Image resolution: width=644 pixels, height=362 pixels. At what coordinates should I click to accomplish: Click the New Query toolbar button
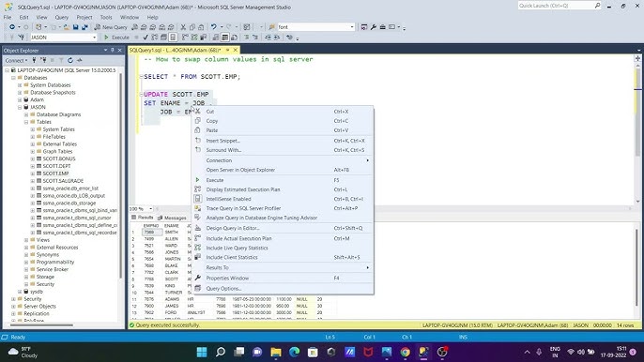pos(111,27)
